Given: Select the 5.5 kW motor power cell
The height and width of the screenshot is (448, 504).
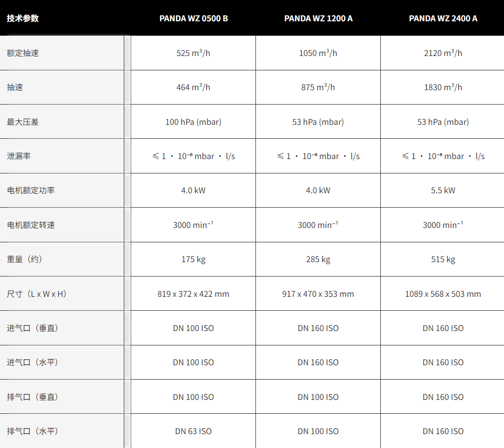Looking at the screenshot, I should click(x=443, y=190).
